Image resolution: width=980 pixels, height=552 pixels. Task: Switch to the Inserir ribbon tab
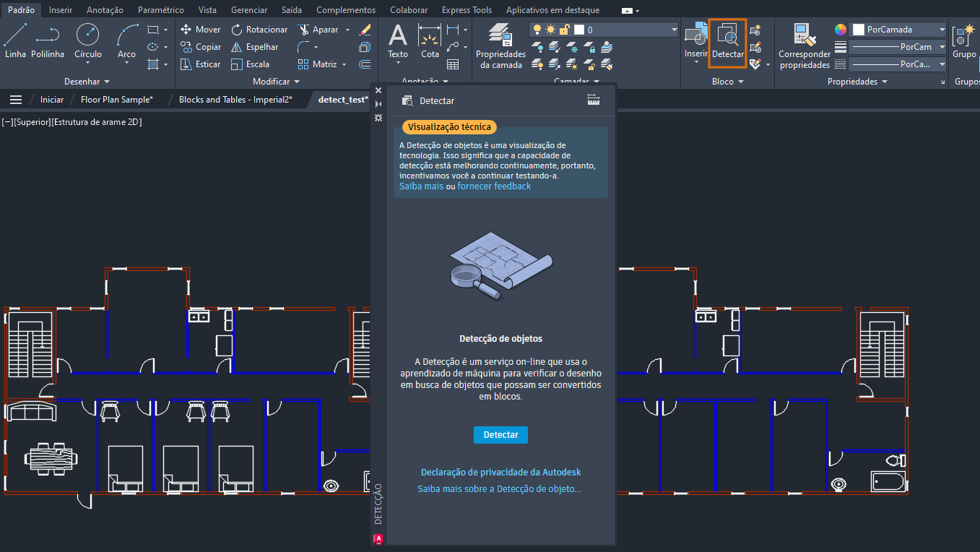(x=61, y=10)
